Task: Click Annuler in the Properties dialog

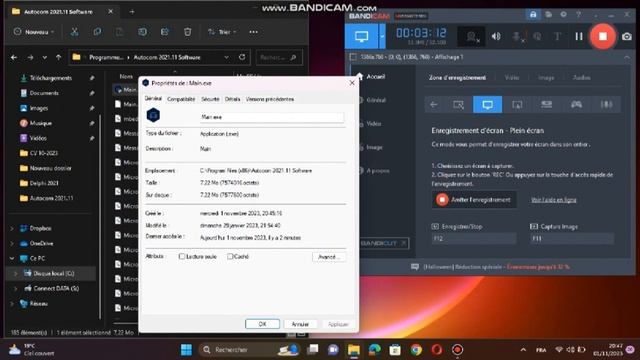Action: [300, 324]
